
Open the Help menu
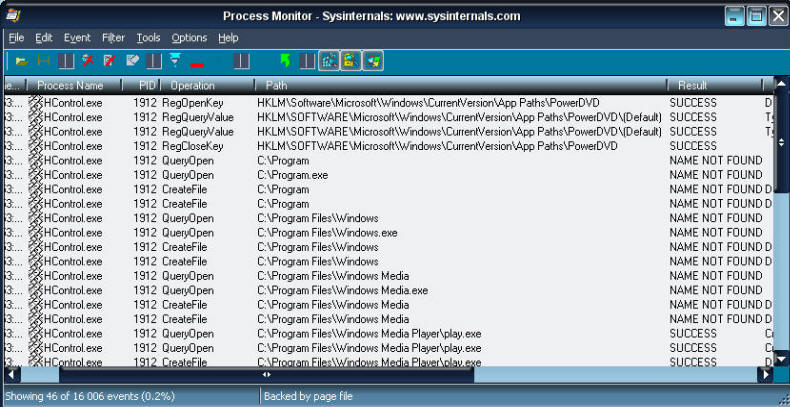(228, 38)
